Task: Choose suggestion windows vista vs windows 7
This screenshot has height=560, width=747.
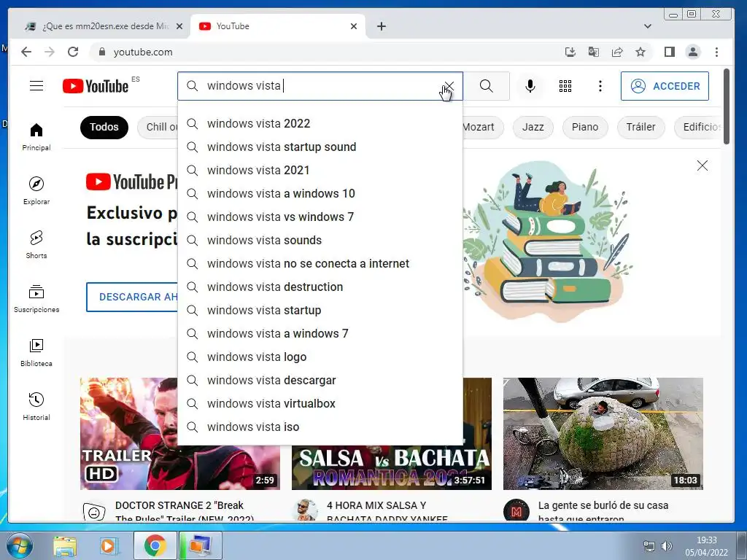Action: [320, 217]
